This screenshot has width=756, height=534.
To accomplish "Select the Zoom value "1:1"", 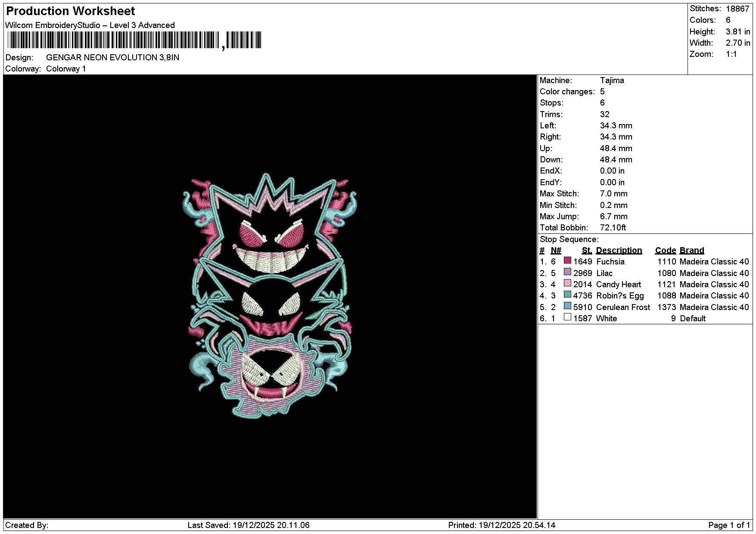I will click(x=731, y=54).
